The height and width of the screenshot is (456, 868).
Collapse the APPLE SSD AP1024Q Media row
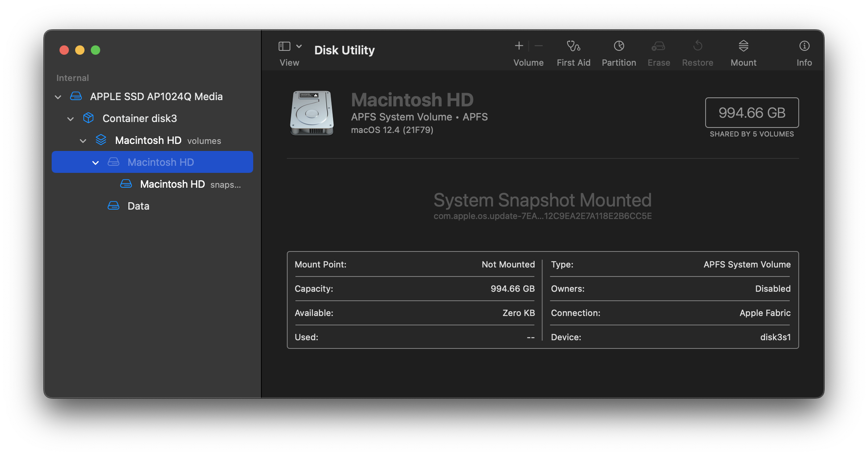(x=58, y=97)
